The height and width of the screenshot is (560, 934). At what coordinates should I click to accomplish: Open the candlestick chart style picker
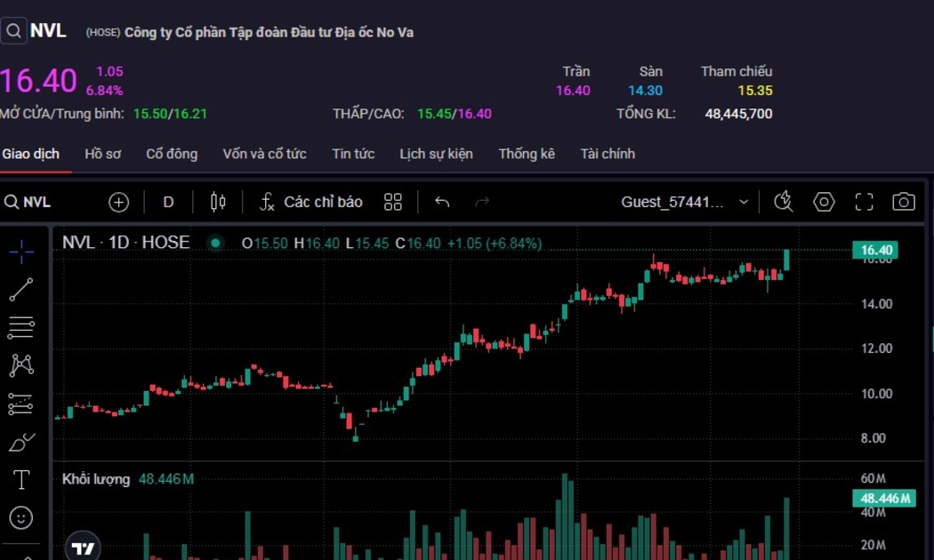pyautogui.click(x=218, y=202)
